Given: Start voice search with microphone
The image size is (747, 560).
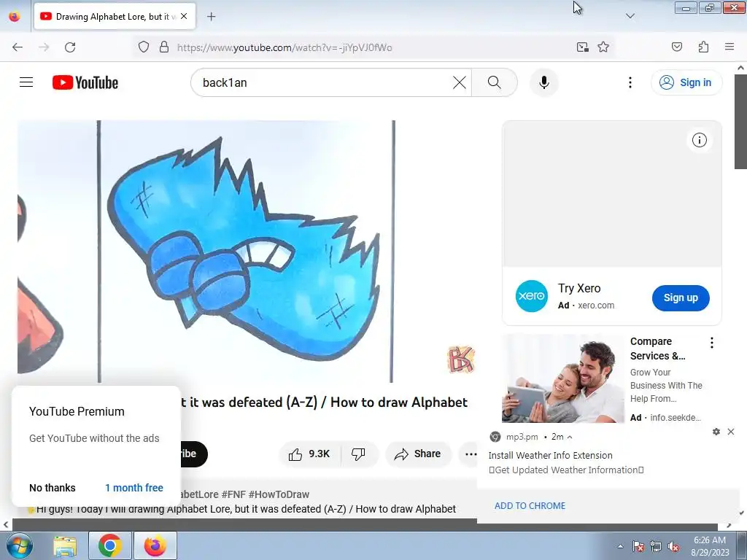Looking at the screenshot, I should (x=543, y=82).
